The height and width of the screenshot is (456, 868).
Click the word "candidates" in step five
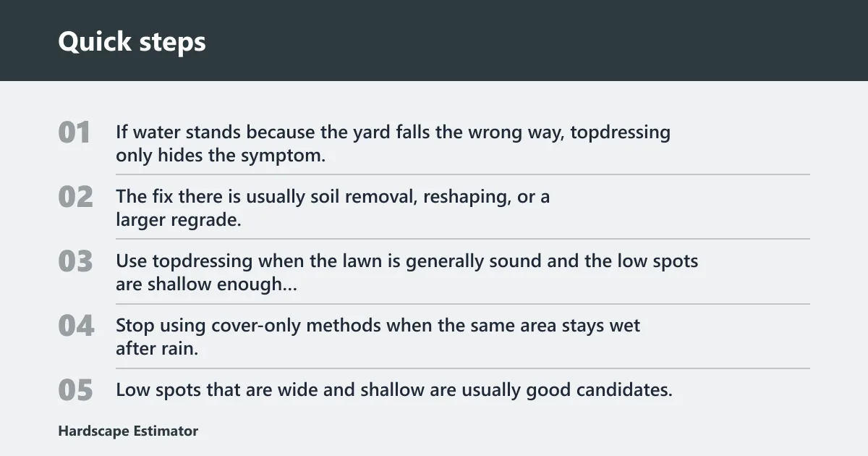[x=622, y=390]
